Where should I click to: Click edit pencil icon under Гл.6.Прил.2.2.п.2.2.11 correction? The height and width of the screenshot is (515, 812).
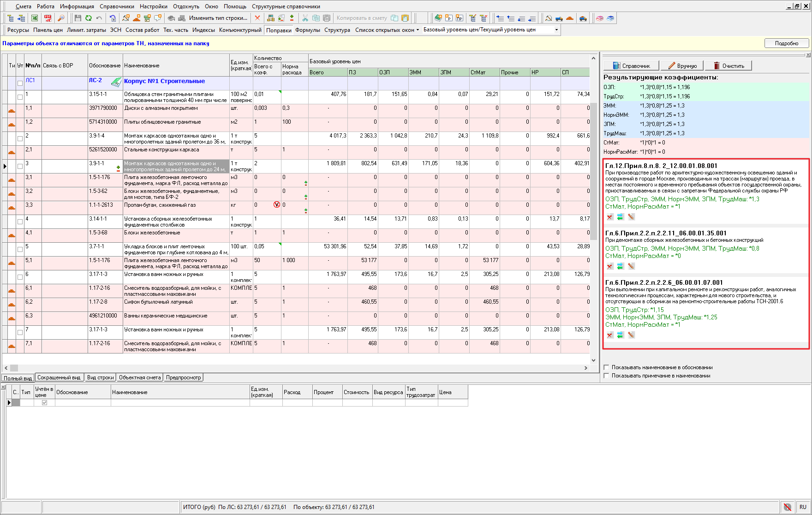[x=631, y=266]
